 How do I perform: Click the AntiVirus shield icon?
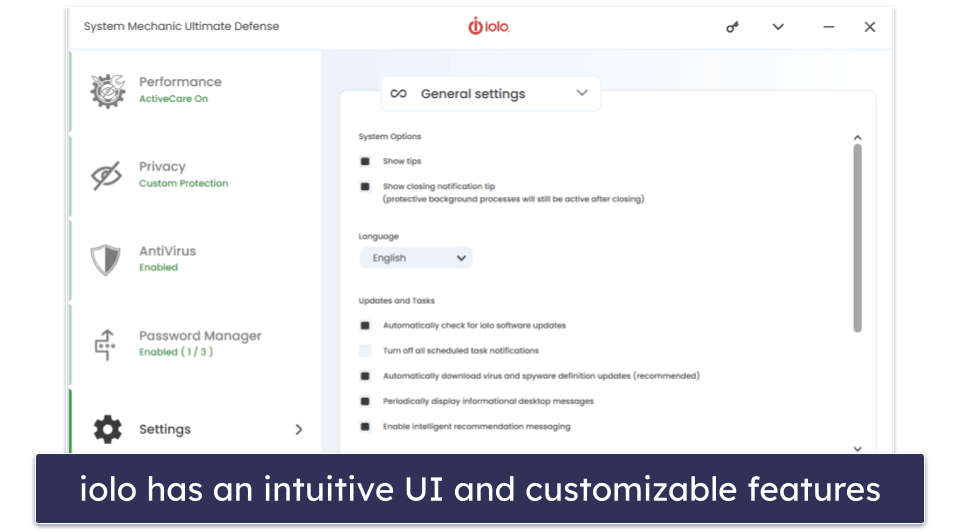click(105, 260)
